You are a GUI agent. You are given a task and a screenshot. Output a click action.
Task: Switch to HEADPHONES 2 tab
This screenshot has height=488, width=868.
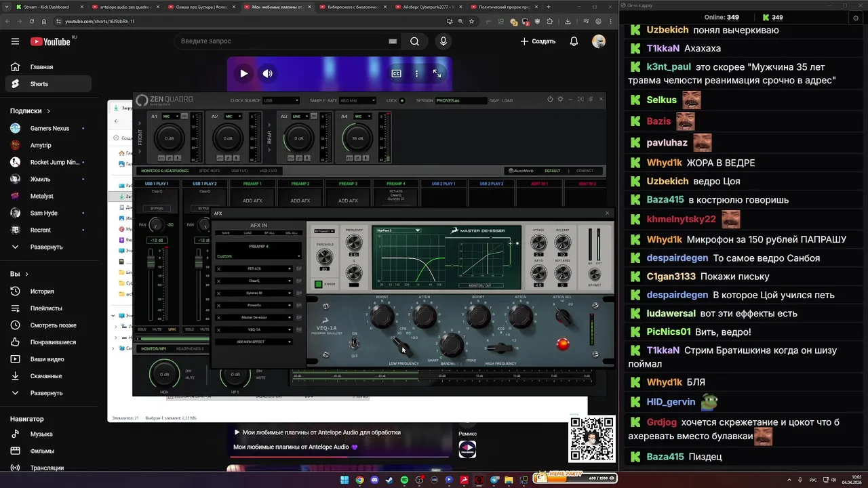point(190,349)
